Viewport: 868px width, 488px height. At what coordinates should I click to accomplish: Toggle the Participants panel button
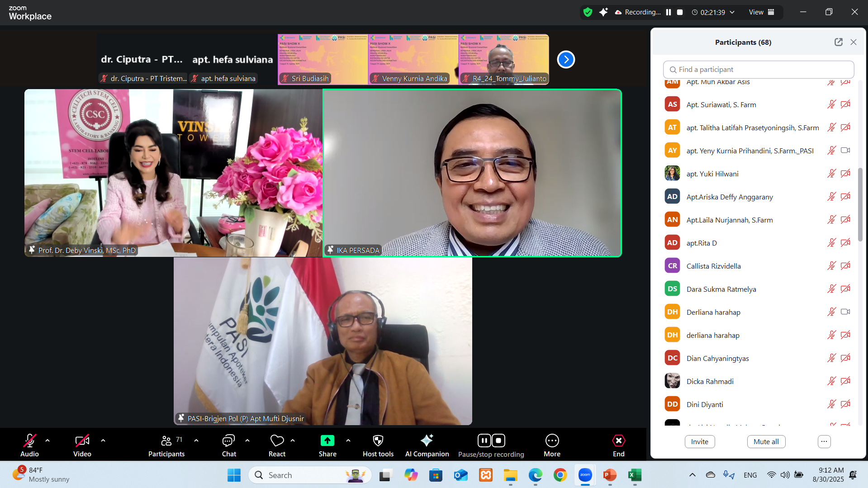[x=166, y=445]
